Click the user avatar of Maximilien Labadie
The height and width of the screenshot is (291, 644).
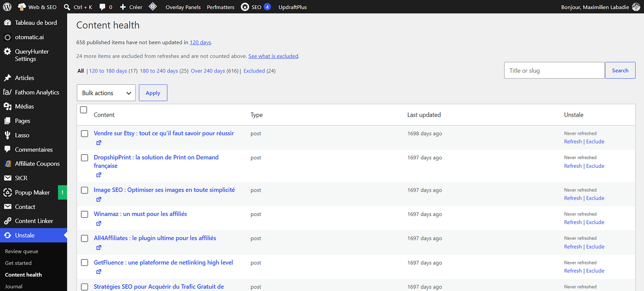click(636, 7)
